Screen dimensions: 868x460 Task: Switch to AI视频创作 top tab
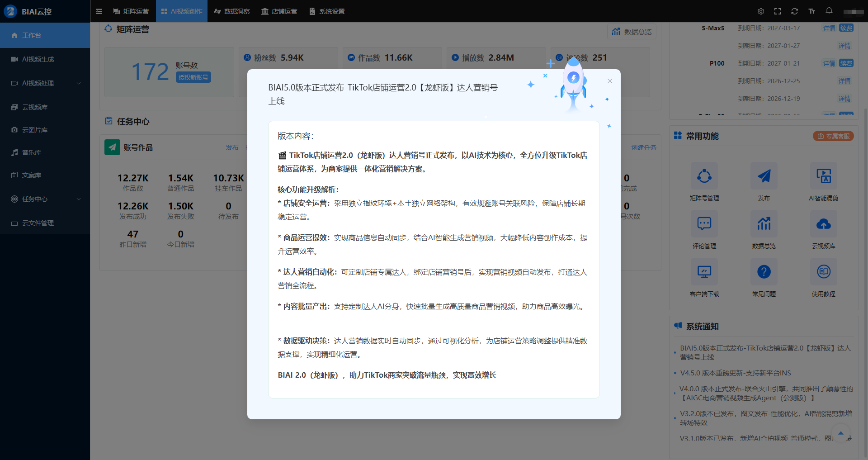[x=182, y=11]
